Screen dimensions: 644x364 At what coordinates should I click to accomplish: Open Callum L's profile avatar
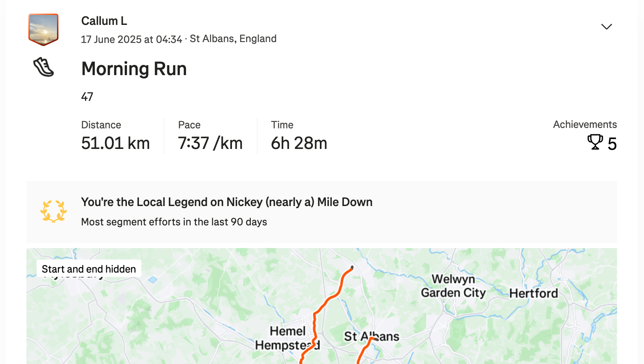click(43, 30)
